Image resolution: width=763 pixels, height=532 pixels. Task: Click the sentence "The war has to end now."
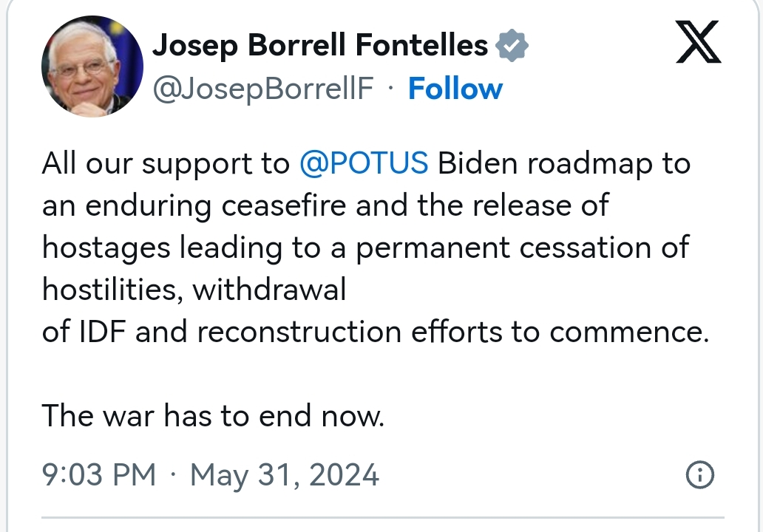click(213, 416)
